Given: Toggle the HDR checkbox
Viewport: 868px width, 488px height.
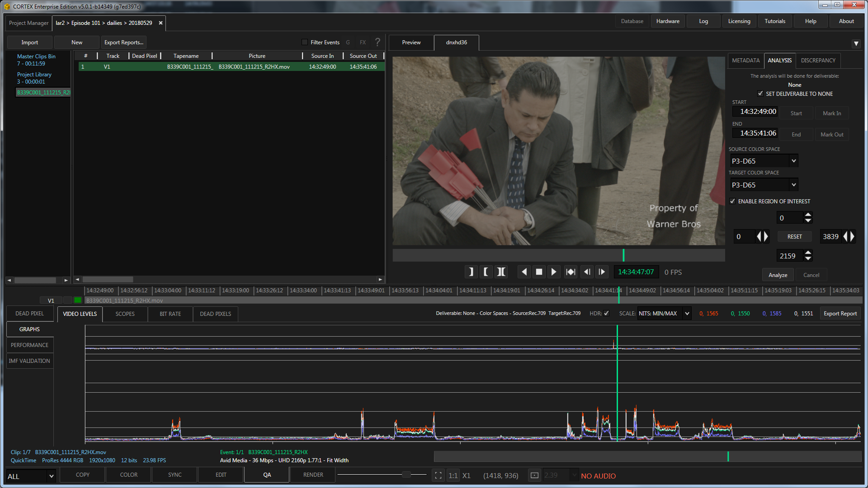Looking at the screenshot, I should pyautogui.click(x=606, y=313).
